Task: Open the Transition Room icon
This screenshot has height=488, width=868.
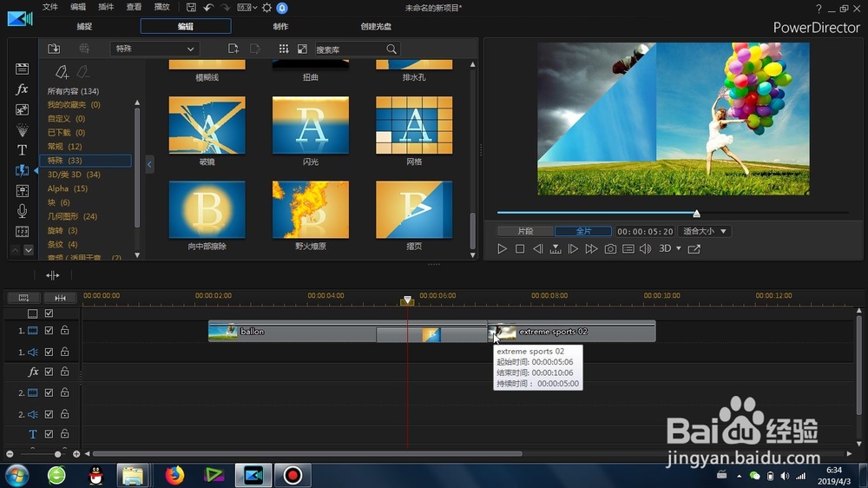Action: click(23, 170)
